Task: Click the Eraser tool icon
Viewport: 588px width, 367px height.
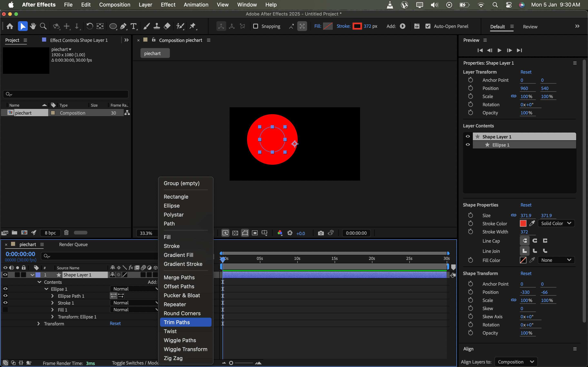Action: 167,26
